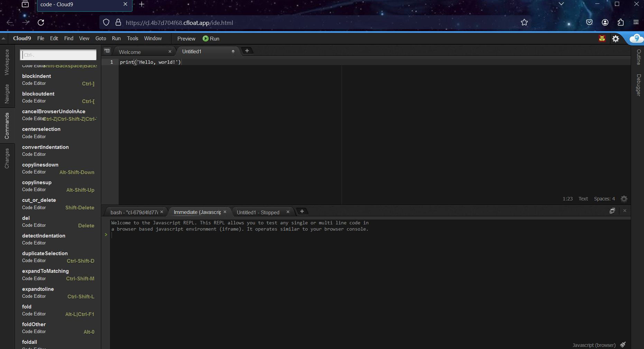Open the Tools menu
Viewport: 644px width, 349px height.
(x=132, y=38)
